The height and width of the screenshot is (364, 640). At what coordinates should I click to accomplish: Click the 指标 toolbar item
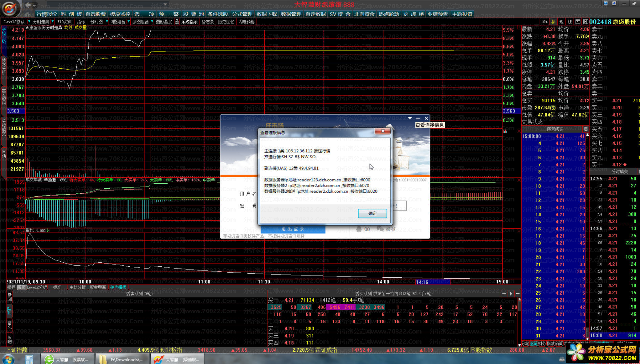[x=81, y=22]
